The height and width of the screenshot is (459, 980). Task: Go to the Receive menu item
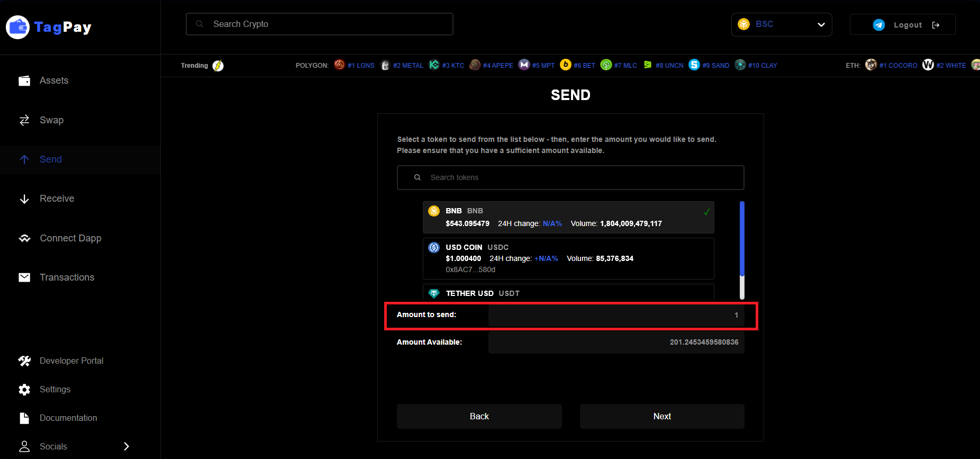(57, 199)
